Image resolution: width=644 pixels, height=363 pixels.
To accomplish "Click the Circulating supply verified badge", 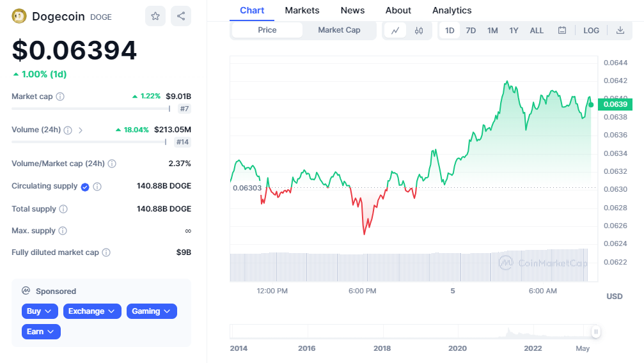I will point(85,187).
